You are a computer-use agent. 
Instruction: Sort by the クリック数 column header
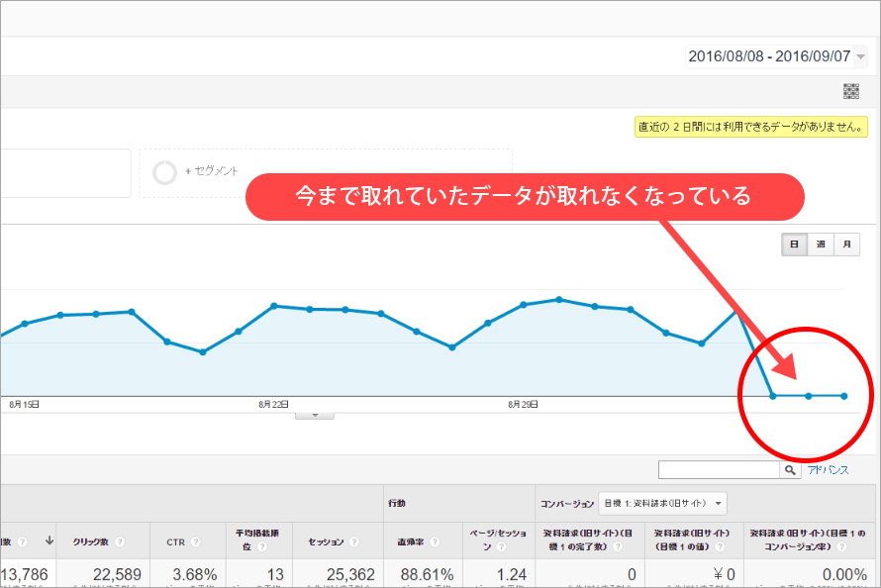tap(90, 541)
